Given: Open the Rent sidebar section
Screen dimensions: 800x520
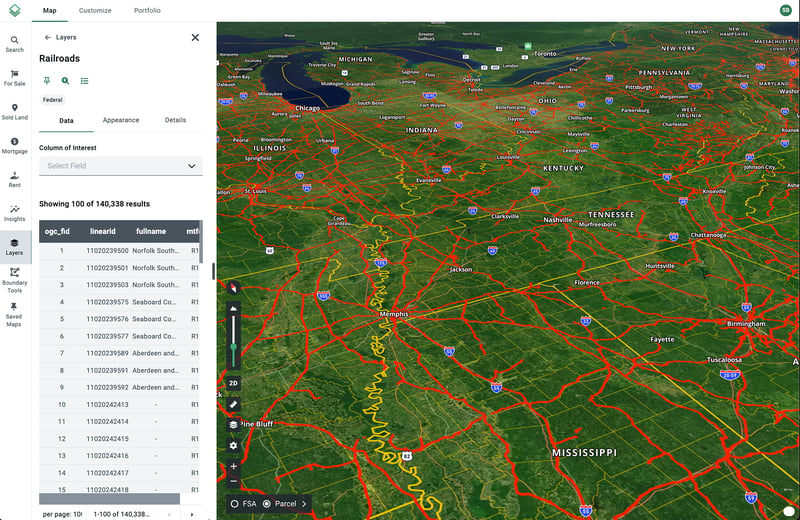Looking at the screenshot, I should pyautogui.click(x=15, y=180).
